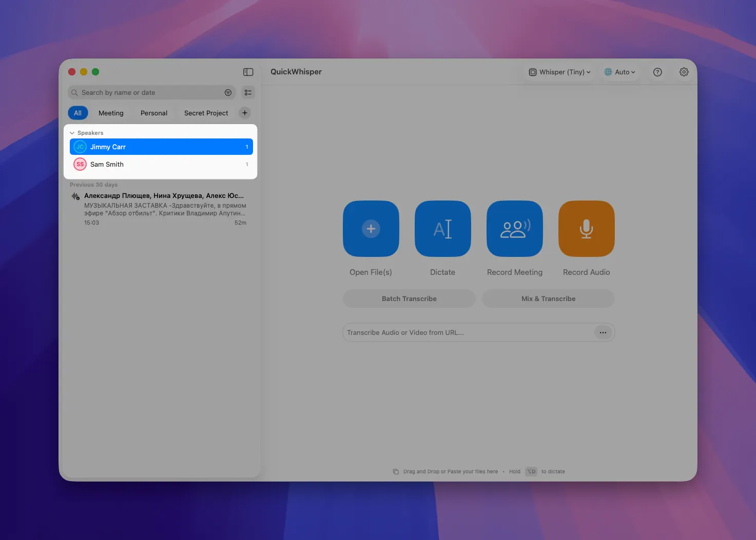Viewport: 756px width, 540px height.
Task: Open the Whisper (Tiny) model dropdown
Action: tap(559, 72)
